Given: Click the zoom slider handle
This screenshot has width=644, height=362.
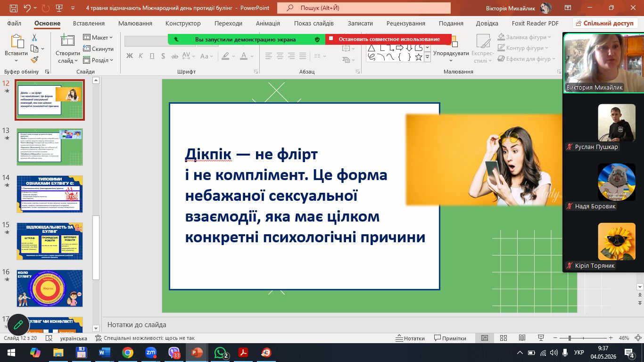Looking at the screenshot, I should click(x=570, y=338).
